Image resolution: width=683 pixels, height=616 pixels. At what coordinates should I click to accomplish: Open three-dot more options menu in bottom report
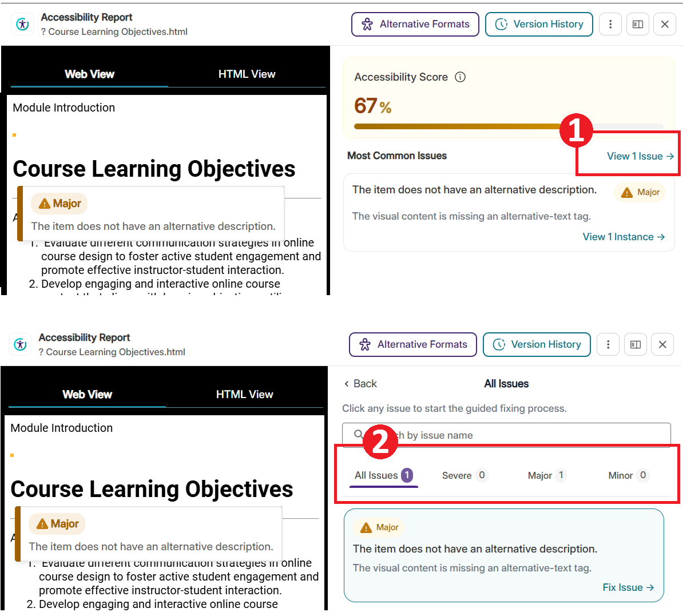tap(608, 344)
